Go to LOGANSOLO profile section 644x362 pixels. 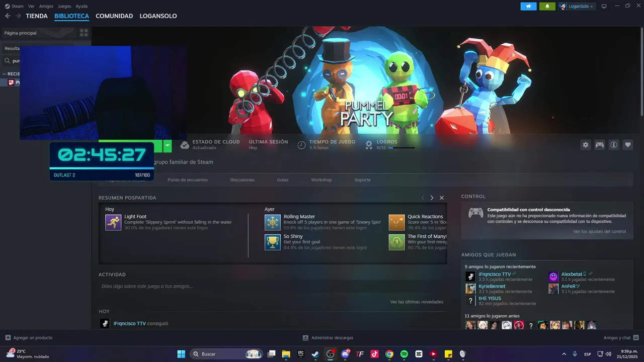pyautogui.click(x=158, y=16)
